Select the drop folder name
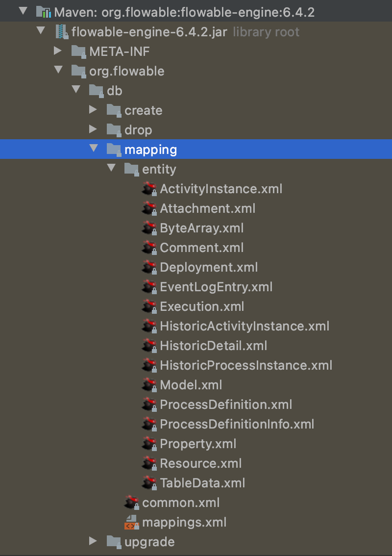This screenshot has width=392, height=556. coord(138,130)
